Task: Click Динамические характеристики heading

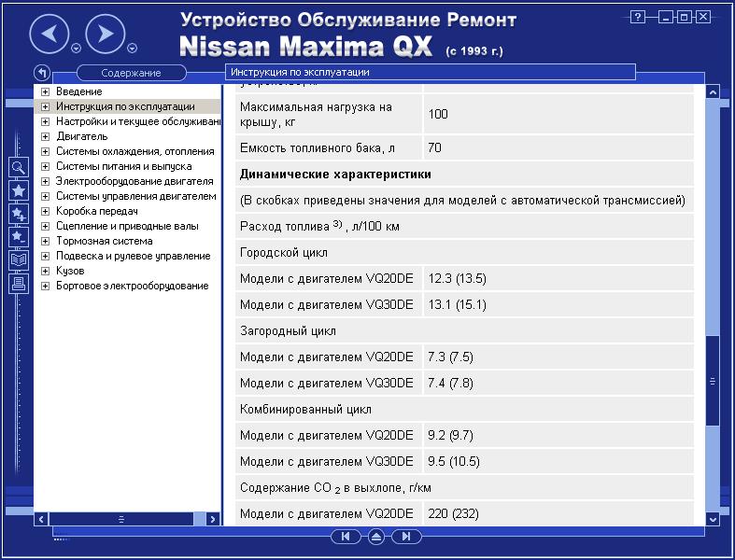Action: click(335, 175)
